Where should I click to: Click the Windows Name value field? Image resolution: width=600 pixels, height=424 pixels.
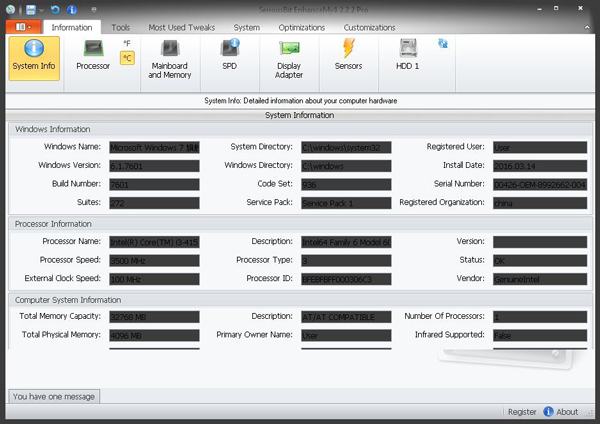pyautogui.click(x=154, y=147)
